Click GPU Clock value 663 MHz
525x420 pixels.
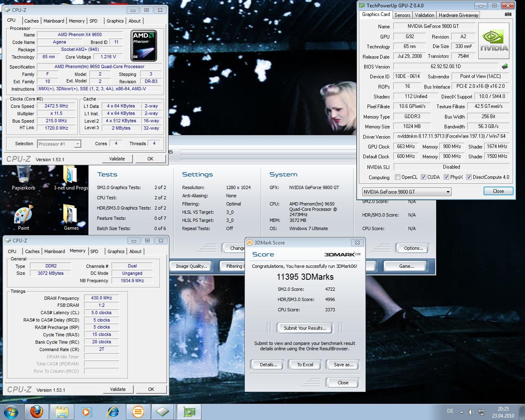[x=406, y=146]
